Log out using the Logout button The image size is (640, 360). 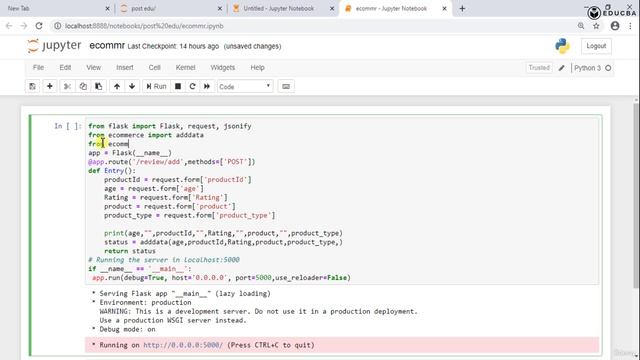point(596,46)
